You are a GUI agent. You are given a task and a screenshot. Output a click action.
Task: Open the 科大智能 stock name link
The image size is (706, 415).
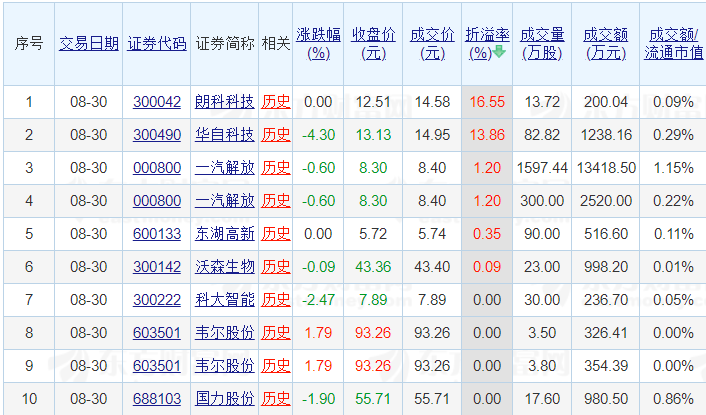tap(224, 299)
